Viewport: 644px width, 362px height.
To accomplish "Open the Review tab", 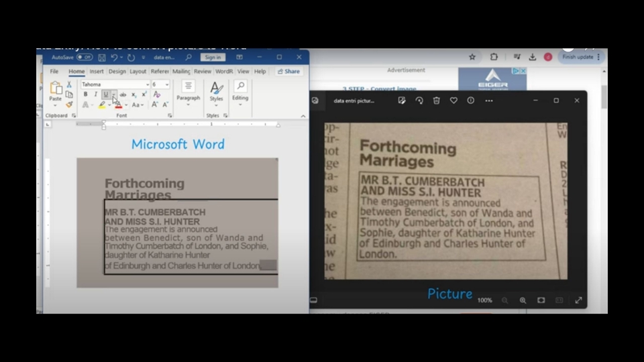I will click(203, 72).
